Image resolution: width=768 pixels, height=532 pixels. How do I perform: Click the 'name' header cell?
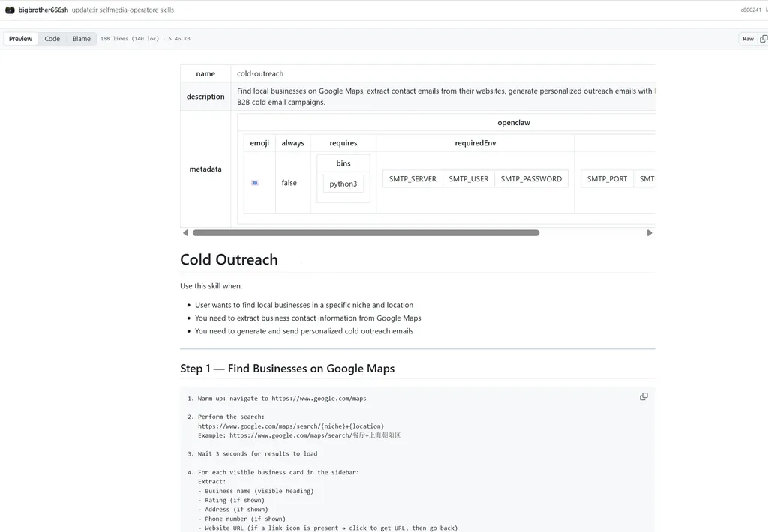205,73
